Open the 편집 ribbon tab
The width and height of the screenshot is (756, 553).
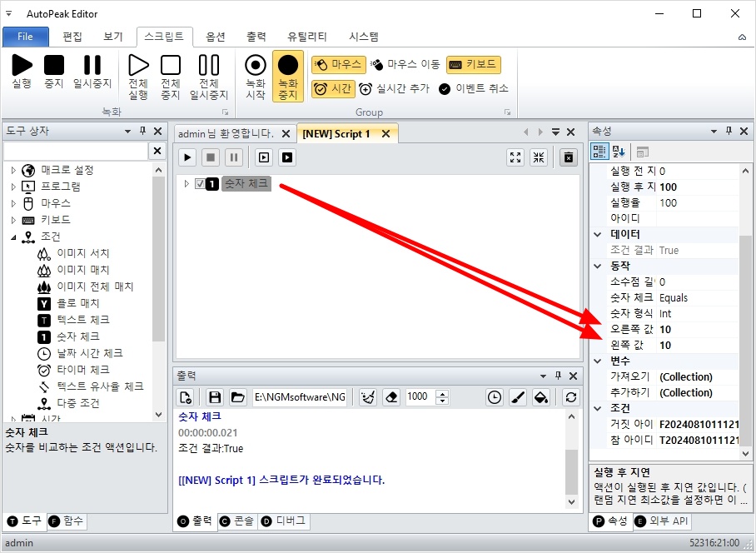72,37
